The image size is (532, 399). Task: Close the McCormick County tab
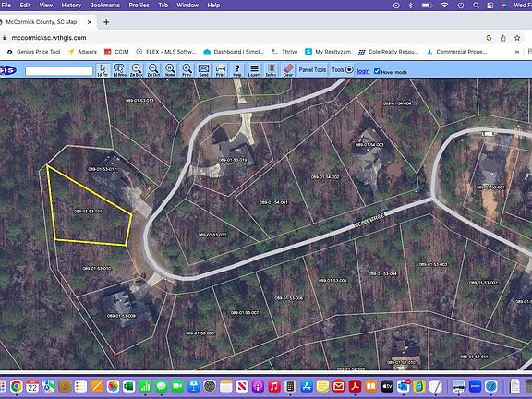90,22
